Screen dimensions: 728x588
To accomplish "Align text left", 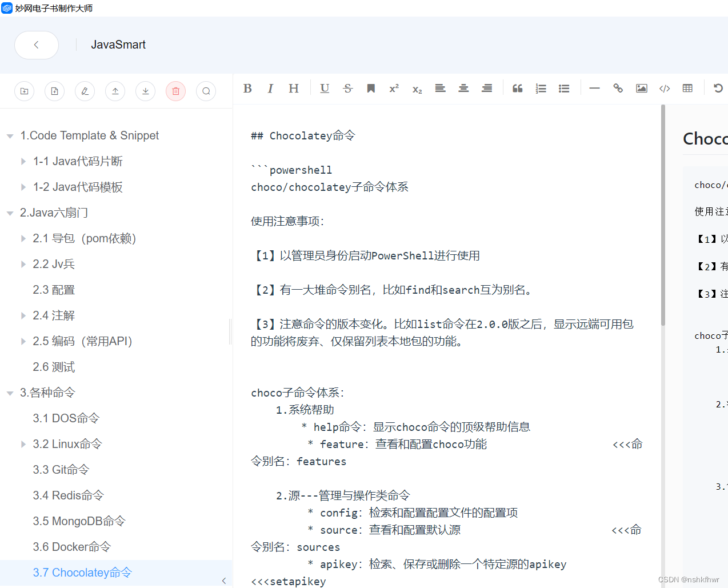I will click(x=440, y=88).
